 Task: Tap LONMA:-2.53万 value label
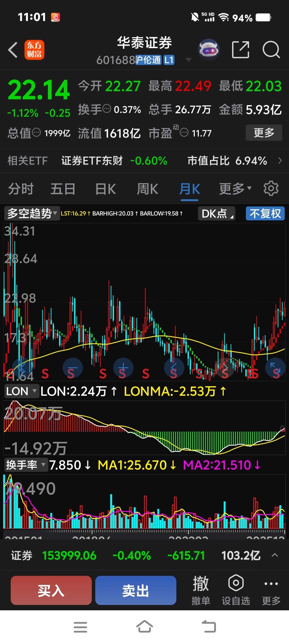pos(175,391)
